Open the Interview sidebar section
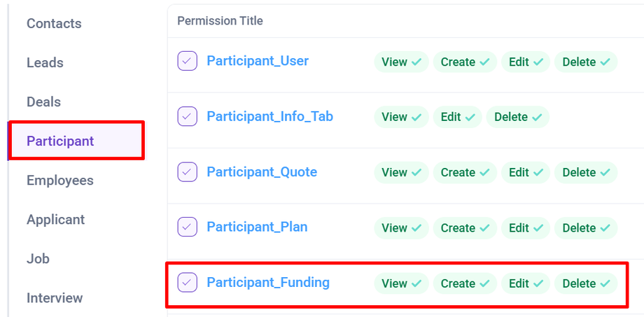The image size is (644, 317). pos(55,298)
